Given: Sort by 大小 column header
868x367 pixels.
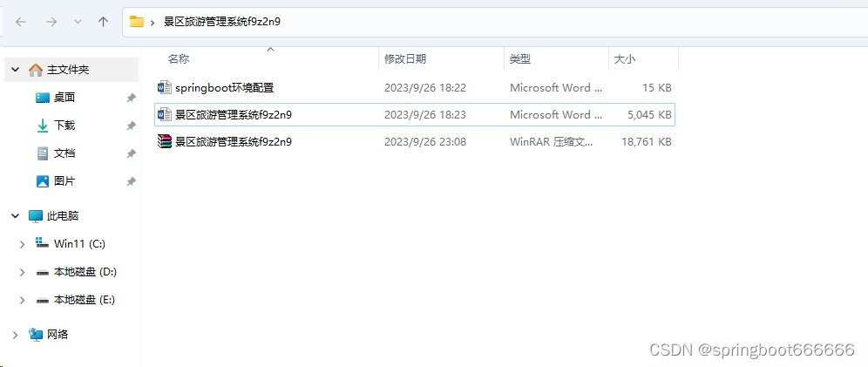Looking at the screenshot, I should [x=625, y=59].
